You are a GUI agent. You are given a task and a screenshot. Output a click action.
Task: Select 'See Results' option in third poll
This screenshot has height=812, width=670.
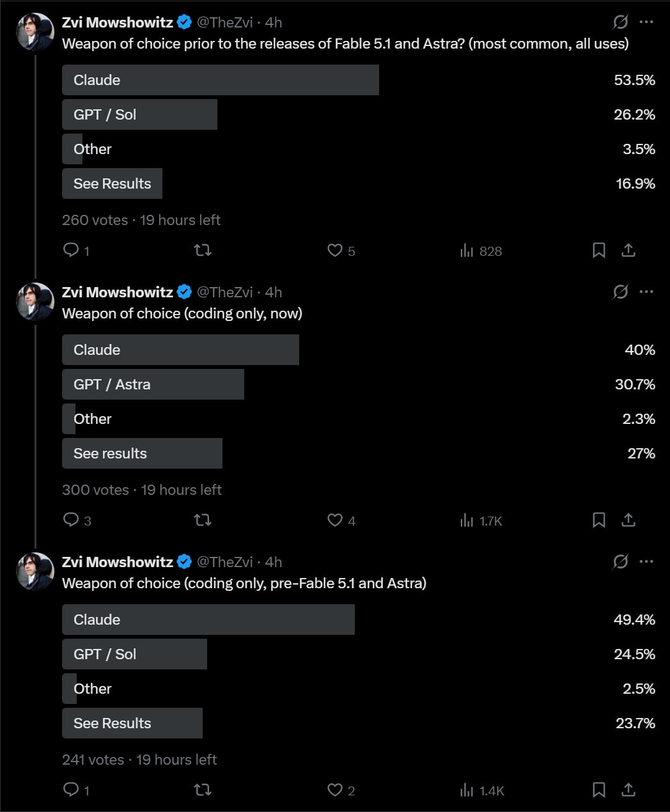coord(359,723)
